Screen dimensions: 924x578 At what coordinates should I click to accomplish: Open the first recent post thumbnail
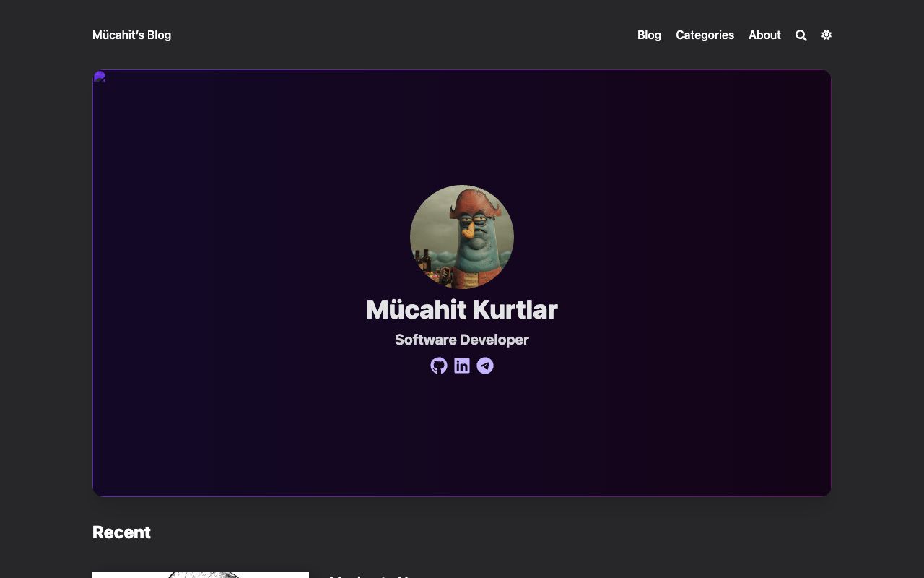point(201,574)
